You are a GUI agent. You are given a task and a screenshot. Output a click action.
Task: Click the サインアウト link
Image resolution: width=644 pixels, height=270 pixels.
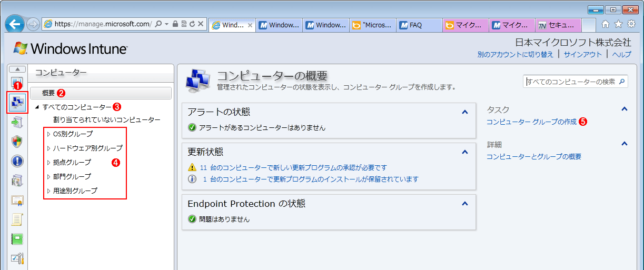(x=582, y=54)
